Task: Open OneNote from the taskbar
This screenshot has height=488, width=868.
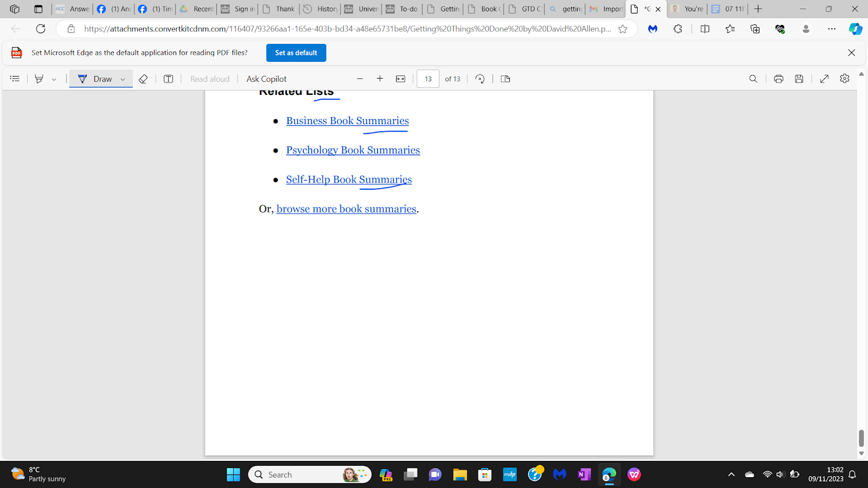Action: coord(584,474)
